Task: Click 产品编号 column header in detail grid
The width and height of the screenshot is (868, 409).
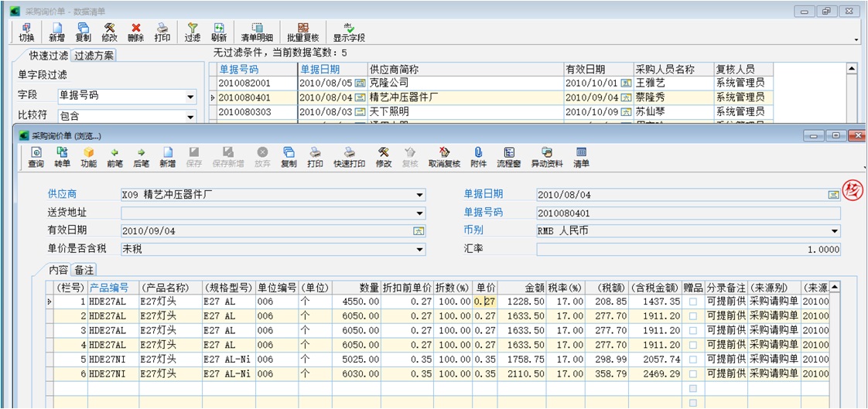Action: 114,288
